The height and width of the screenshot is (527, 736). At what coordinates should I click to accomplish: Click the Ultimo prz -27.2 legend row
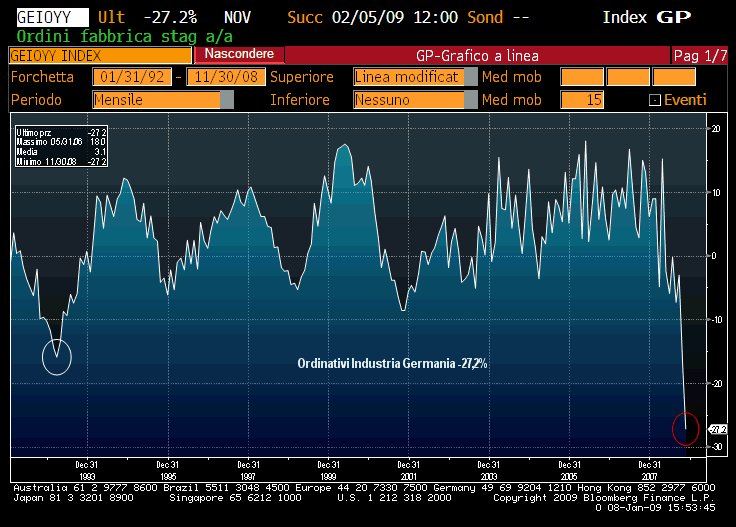(61, 132)
